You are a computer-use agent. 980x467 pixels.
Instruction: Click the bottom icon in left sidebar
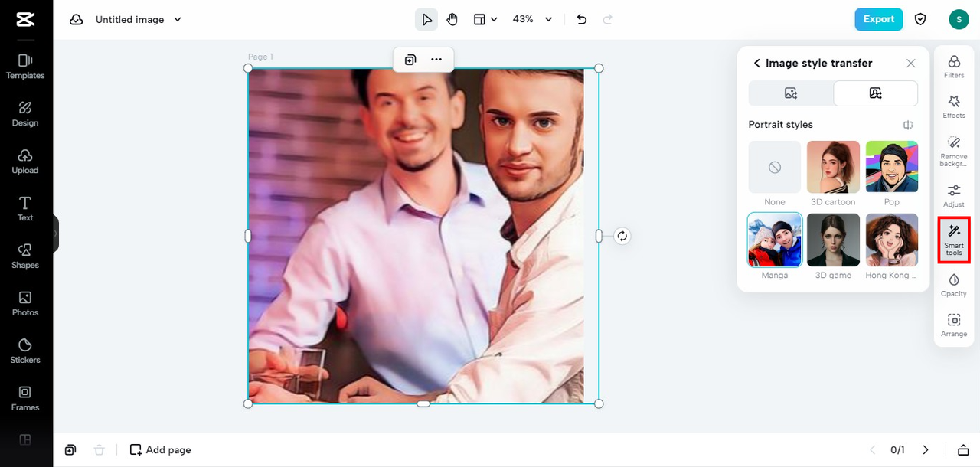[x=25, y=439]
